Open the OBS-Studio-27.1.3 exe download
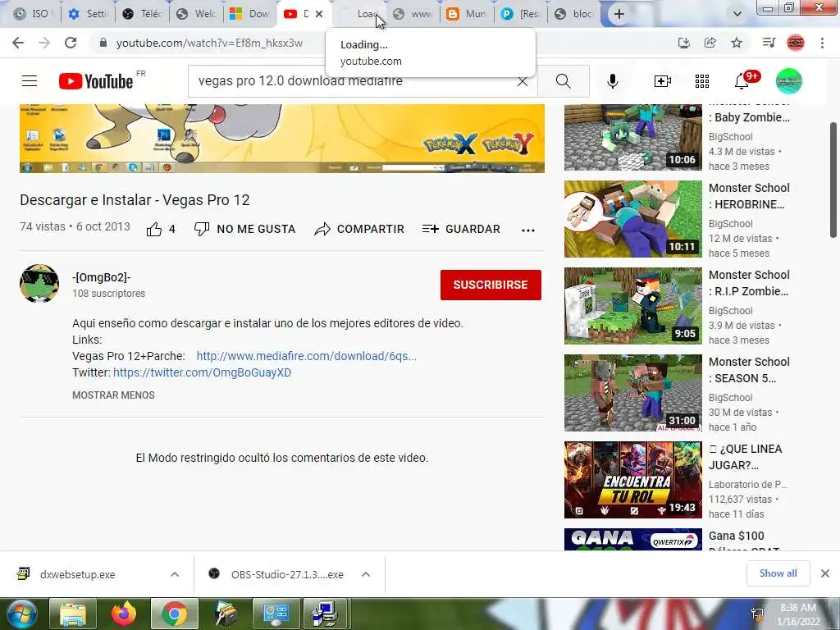This screenshot has height=630, width=840. pos(287,574)
